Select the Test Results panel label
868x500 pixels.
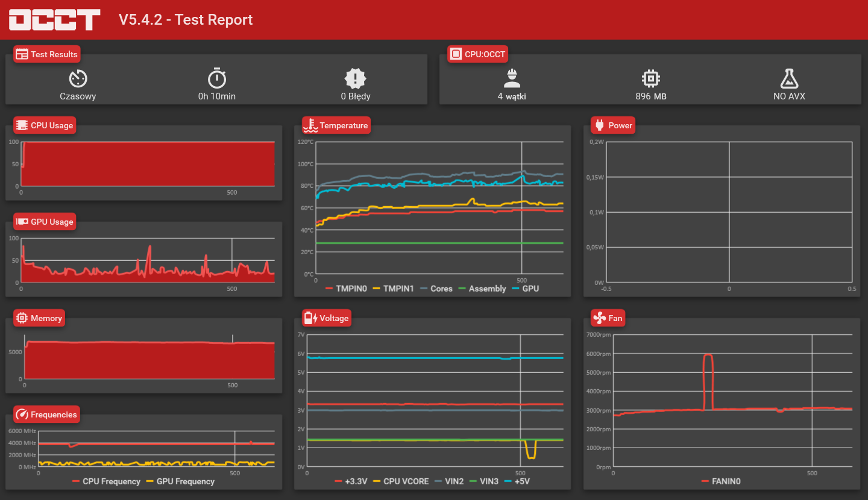(x=47, y=54)
